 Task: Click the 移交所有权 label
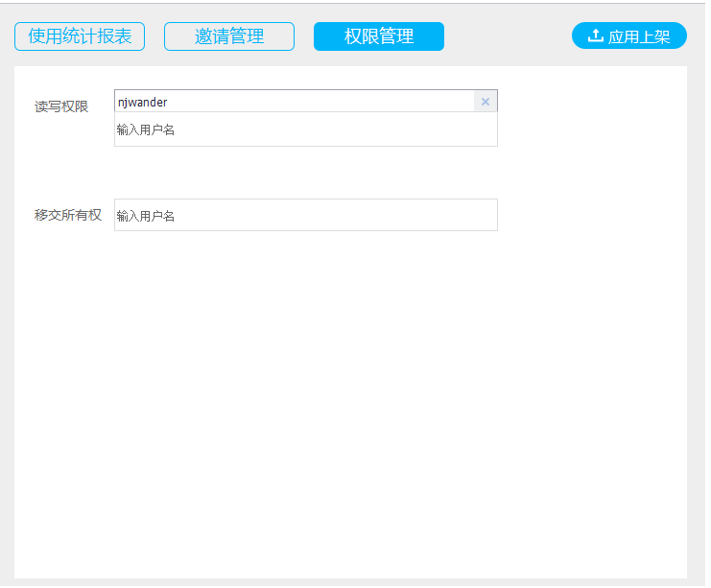click(x=68, y=215)
